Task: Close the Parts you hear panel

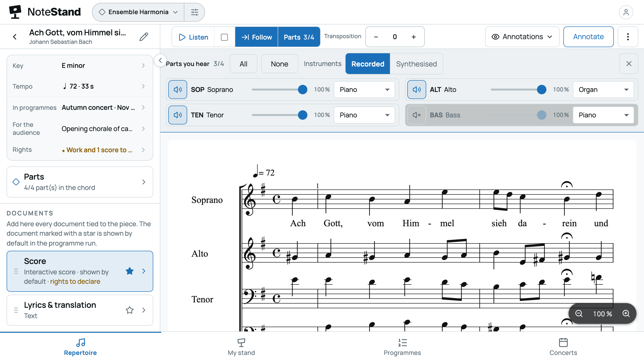Action: coord(629,64)
